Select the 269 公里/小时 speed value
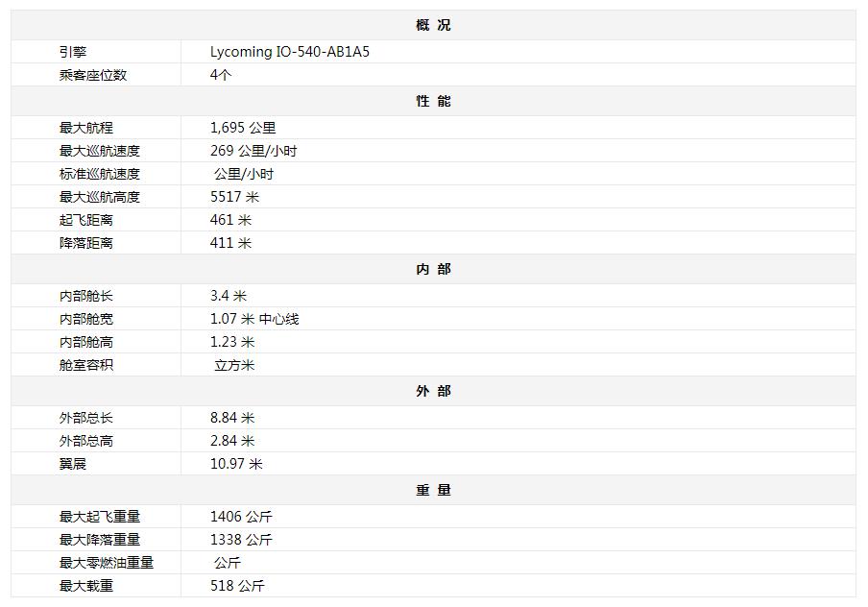The width and height of the screenshot is (868, 607). coord(253,151)
